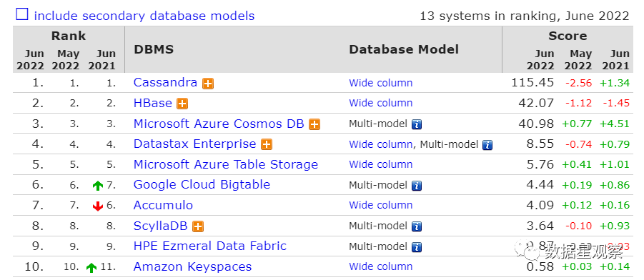Open the ScyllaDB link
Image resolution: width=644 pixels, height=280 pixels.
(161, 226)
